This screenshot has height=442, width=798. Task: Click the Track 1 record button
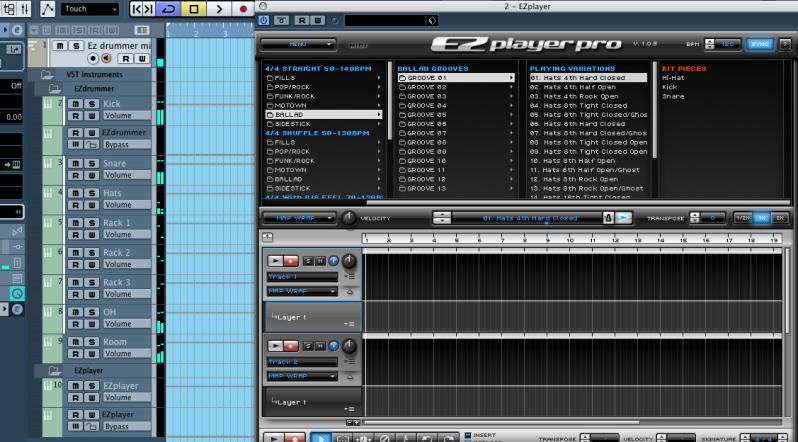pyautogui.click(x=291, y=261)
